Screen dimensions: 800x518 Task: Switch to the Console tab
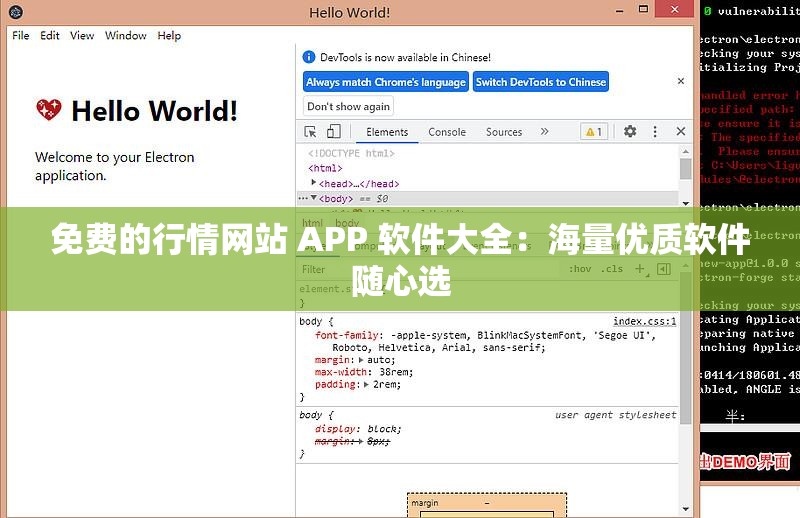click(x=447, y=132)
